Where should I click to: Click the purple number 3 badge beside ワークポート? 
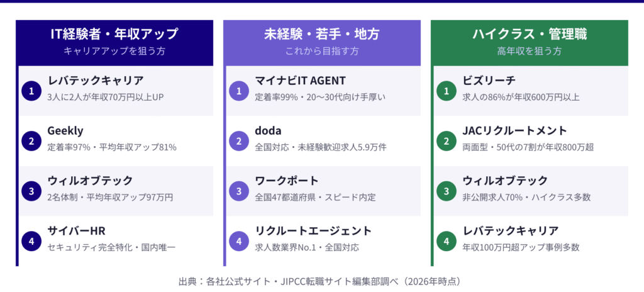(x=239, y=191)
